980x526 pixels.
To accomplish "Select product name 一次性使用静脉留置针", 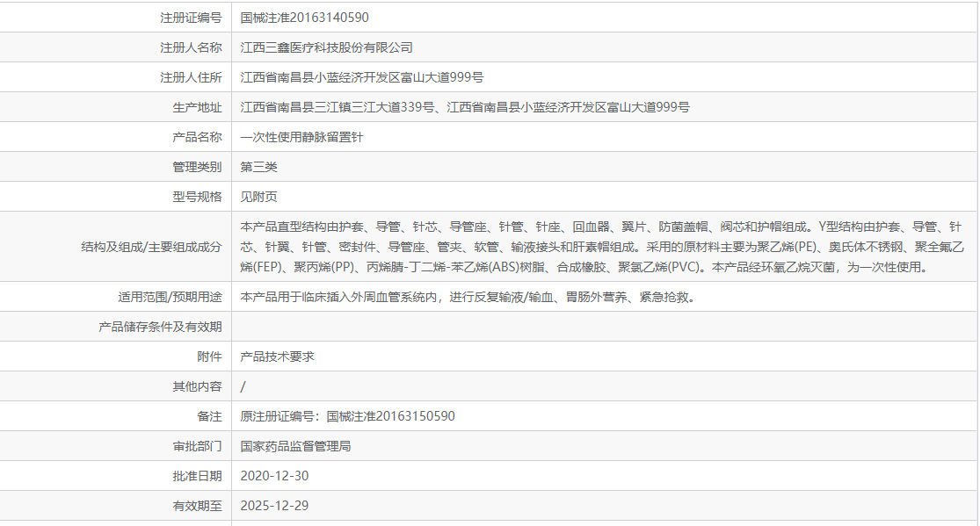I will pyautogui.click(x=301, y=138).
